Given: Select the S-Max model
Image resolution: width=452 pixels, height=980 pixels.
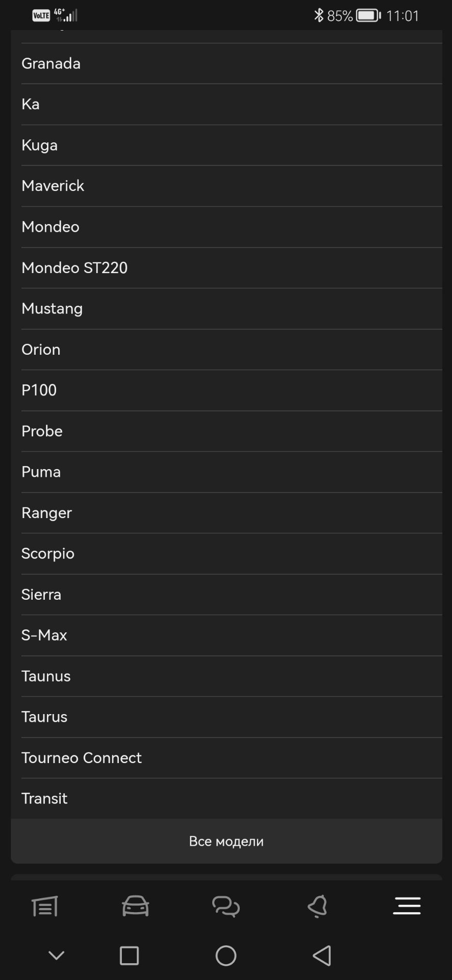Looking at the screenshot, I should tap(44, 635).
